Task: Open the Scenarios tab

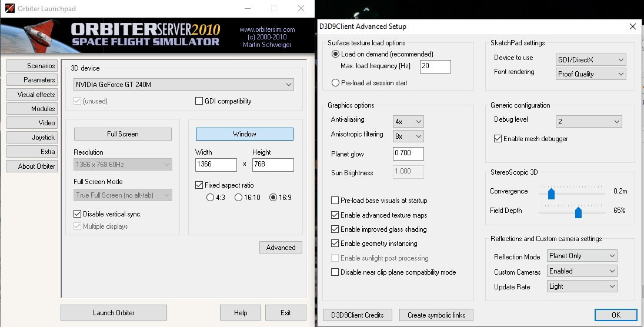Action: point(32,66)
